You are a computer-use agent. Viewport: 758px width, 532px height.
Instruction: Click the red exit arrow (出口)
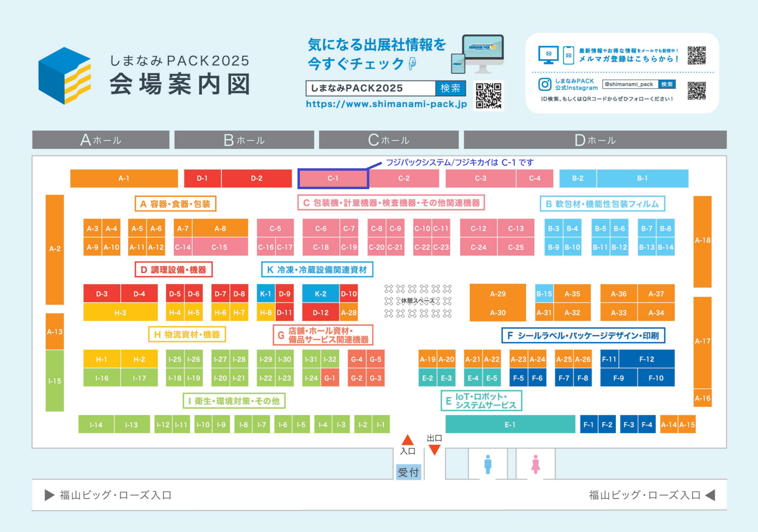click(x=434, y=450)
